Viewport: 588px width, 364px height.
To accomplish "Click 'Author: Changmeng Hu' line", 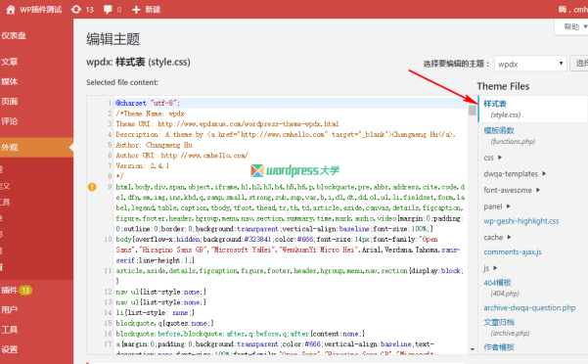I will point(155,145).
